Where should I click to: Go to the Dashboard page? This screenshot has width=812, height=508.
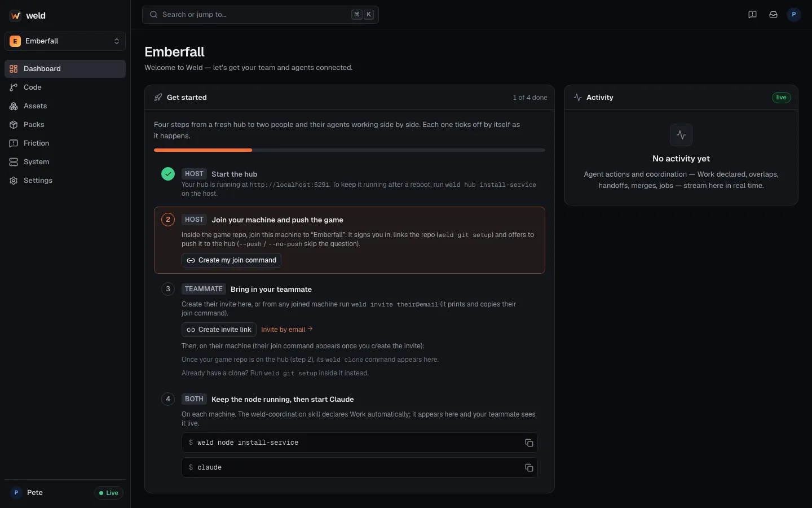tap(65, 69)
